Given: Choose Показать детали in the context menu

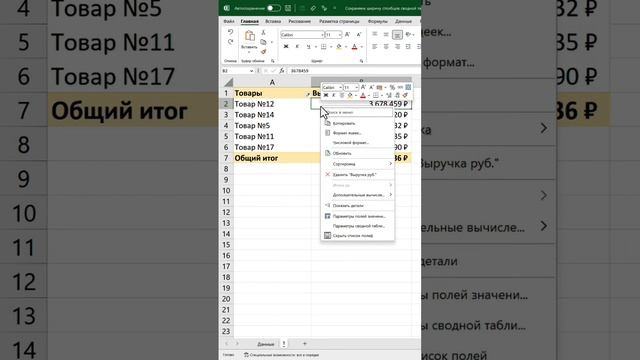Looking at the screenshot, I should point(358,206).
